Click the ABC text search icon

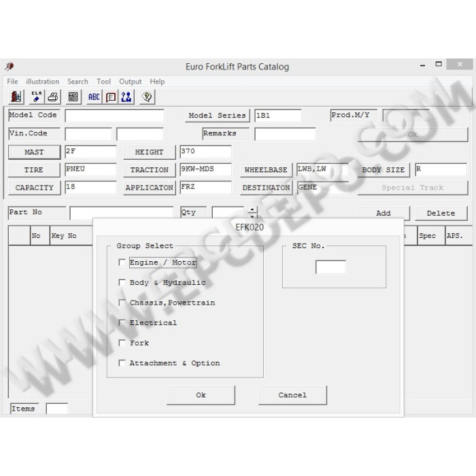pos(94,97)
